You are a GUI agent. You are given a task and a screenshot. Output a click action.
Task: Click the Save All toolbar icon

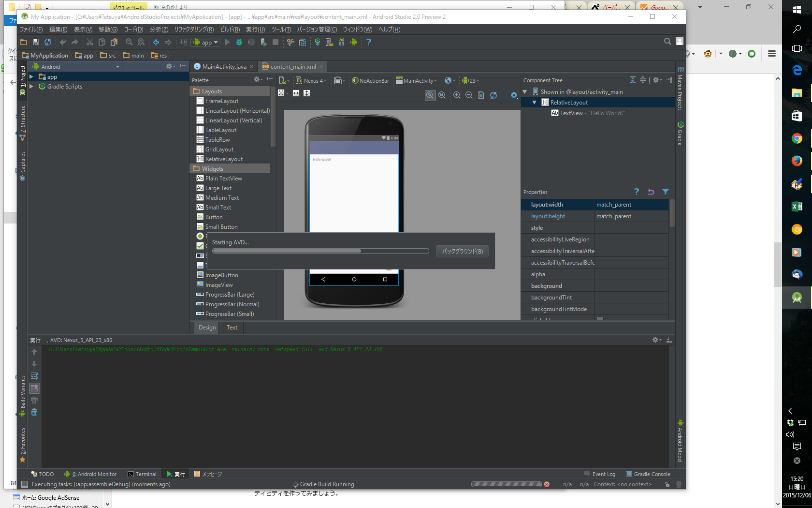(x=35, y=43)
